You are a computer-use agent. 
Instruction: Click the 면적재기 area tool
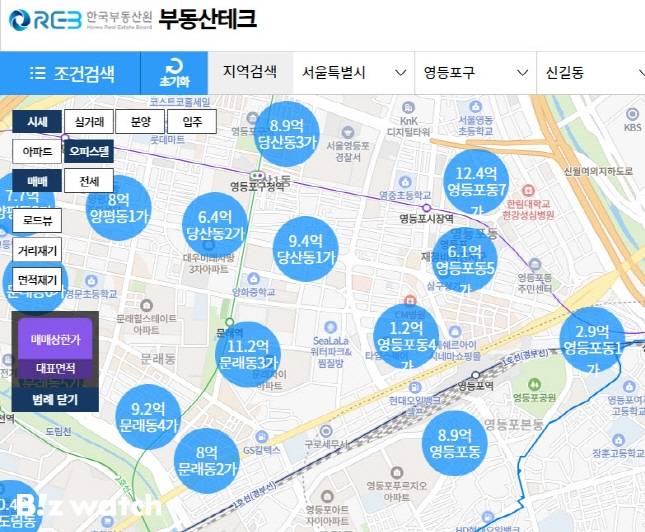pos(37,280)
